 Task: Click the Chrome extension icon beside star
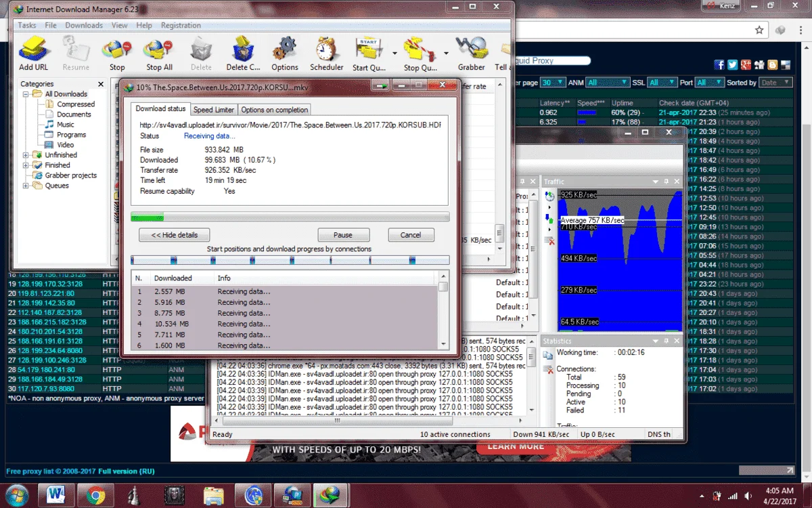tap(780, 30)
